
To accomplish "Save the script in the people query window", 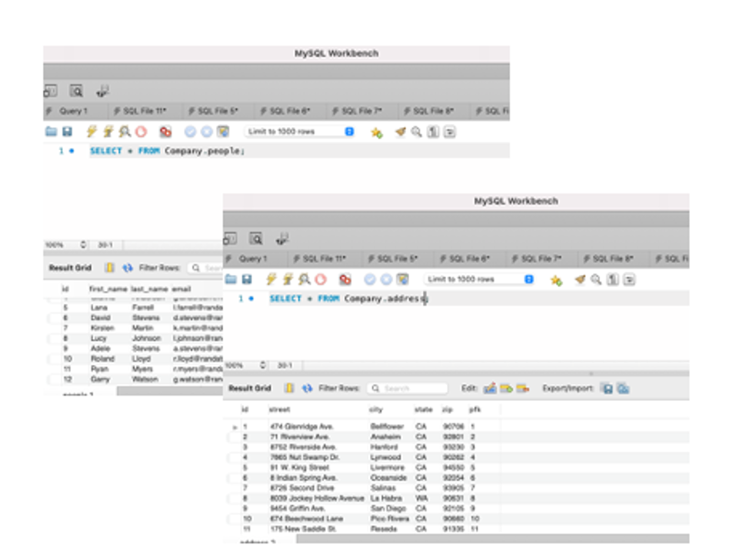I will pos(67,132).
